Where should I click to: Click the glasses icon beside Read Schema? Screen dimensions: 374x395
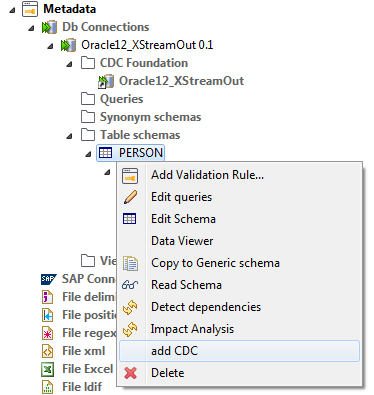point(130,285)
